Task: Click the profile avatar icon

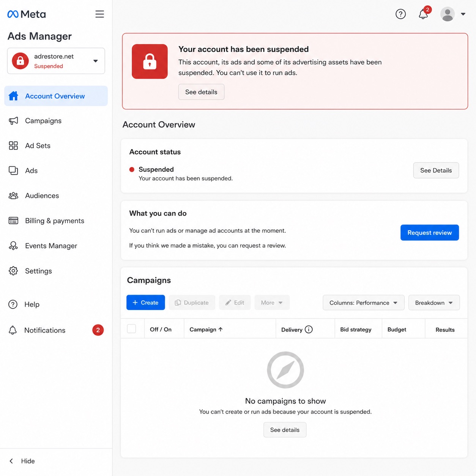Action: click(x=448, y=14)
